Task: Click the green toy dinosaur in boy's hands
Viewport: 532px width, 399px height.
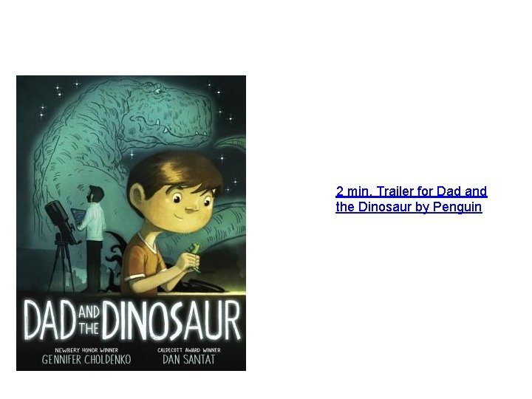Action: pyautogui.click(x=194, y=257)
